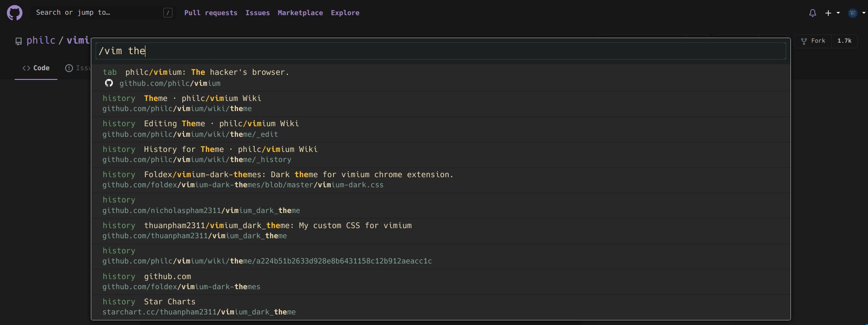
Task: Open the philc owner link
Action: 41,40
